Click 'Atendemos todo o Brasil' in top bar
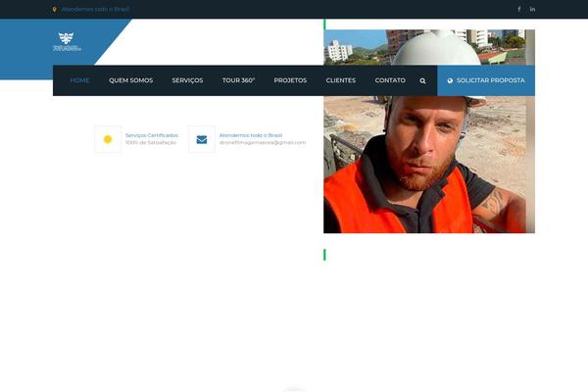The width and height of the screenshot is (588, 392). click(x=95, y=9)
